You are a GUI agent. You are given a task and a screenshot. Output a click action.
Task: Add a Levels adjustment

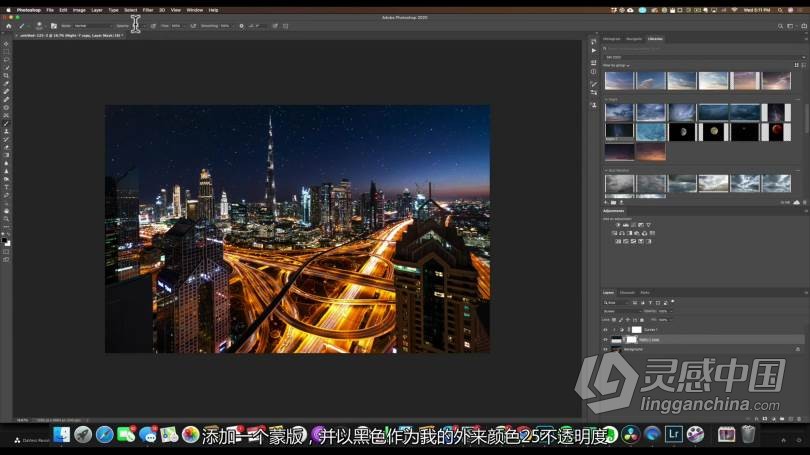(x=626, y=225)
